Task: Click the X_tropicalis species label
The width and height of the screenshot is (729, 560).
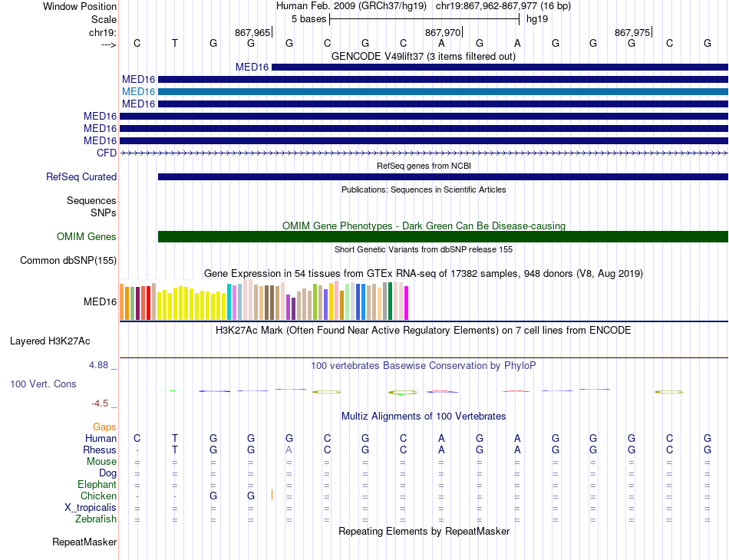Action: pos(91,508)
